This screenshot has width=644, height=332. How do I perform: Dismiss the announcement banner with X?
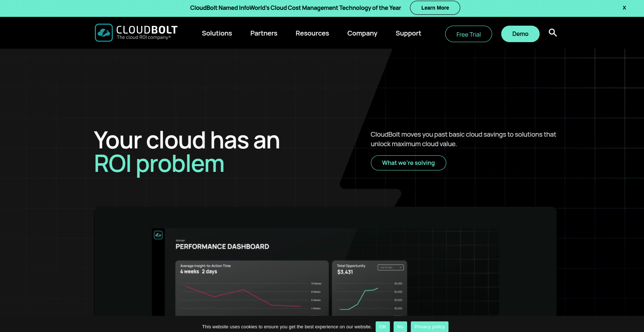[x=624, y=8]
